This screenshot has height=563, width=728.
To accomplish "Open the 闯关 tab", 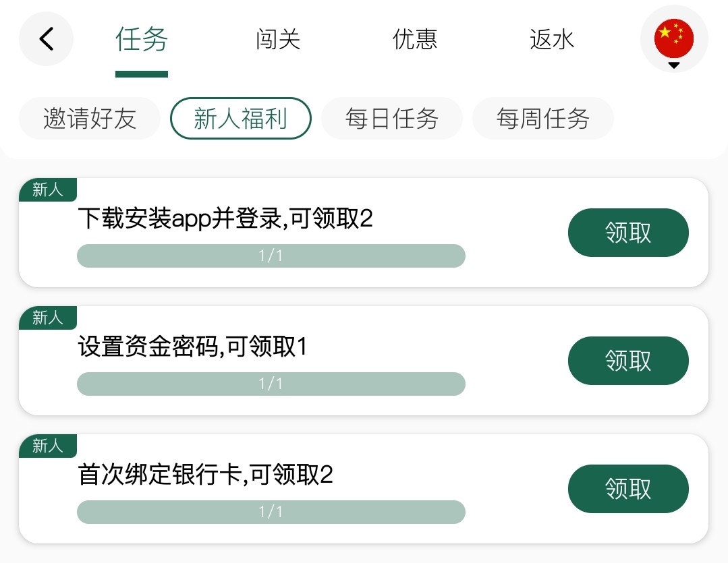I will tap(278, 39).
